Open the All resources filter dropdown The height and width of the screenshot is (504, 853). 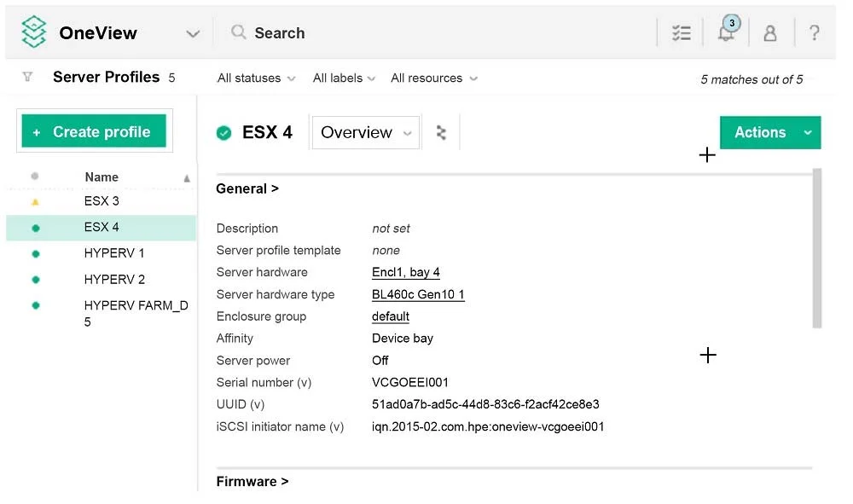click(434, 78)
